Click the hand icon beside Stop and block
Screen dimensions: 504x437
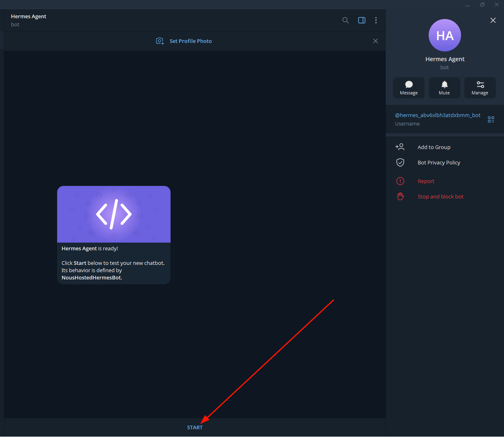pyautogui.click(x=400, y=196)
